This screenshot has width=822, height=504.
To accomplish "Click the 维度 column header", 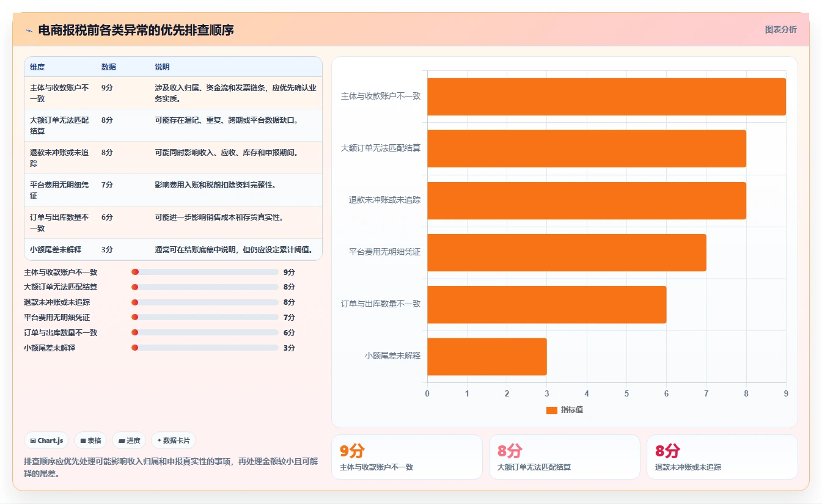I will tap(37, 67).
